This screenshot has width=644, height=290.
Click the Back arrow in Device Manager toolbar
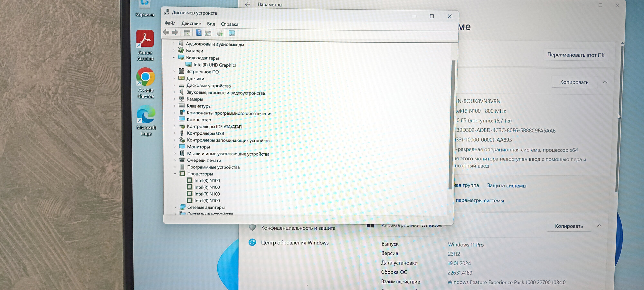[166, 32]
